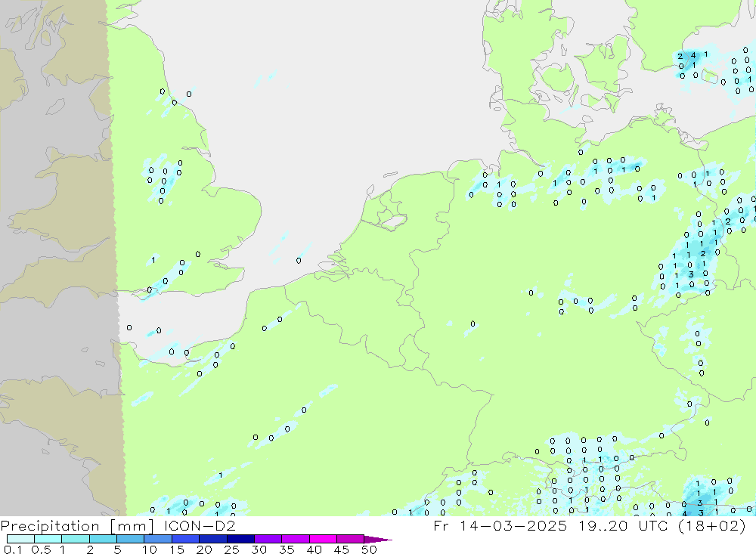
Task: Click the '25' legend scale label
Action: (x=231, y=549)
